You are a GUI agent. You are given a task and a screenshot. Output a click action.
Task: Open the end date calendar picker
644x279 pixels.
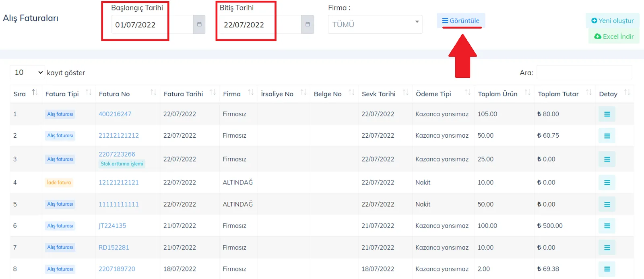[x=308, y=25]
